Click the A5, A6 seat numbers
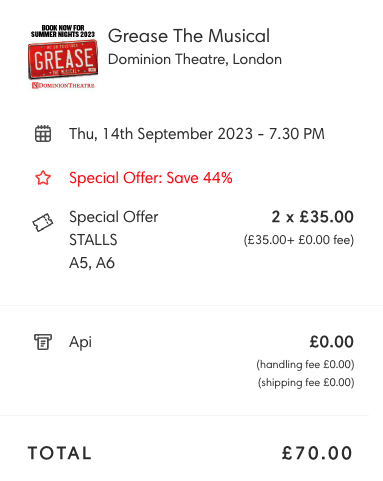Screen dimensions: 383x481 92,263
